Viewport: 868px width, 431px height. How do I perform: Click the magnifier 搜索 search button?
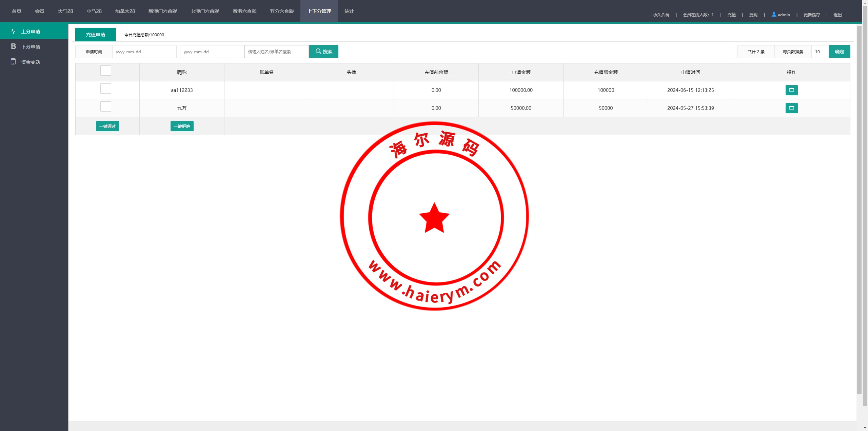(x=323, y=52)
